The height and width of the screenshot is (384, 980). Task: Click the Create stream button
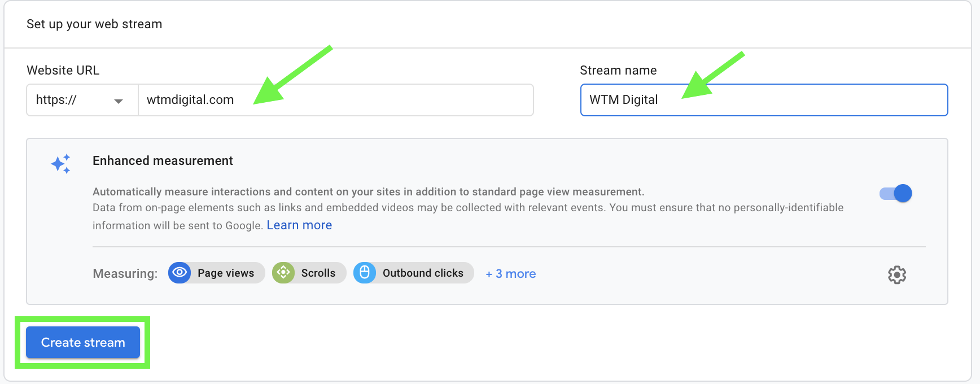tap(83, 342)
